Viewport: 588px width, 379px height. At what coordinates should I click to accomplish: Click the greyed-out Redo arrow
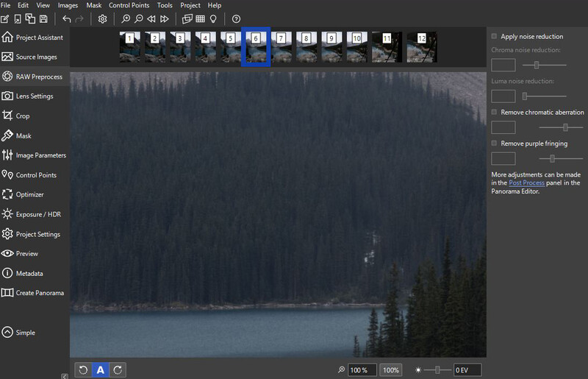(79, 19)
